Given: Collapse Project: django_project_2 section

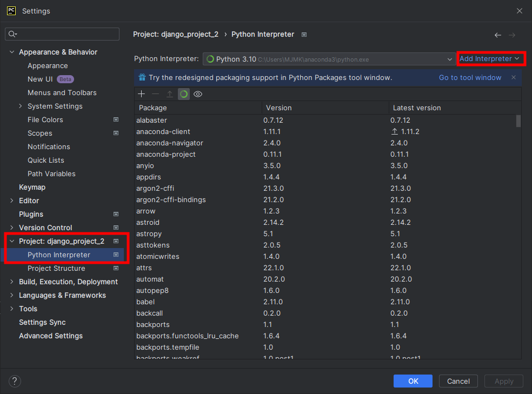Looking at the screenshot, I should click(x=12, y=241).
